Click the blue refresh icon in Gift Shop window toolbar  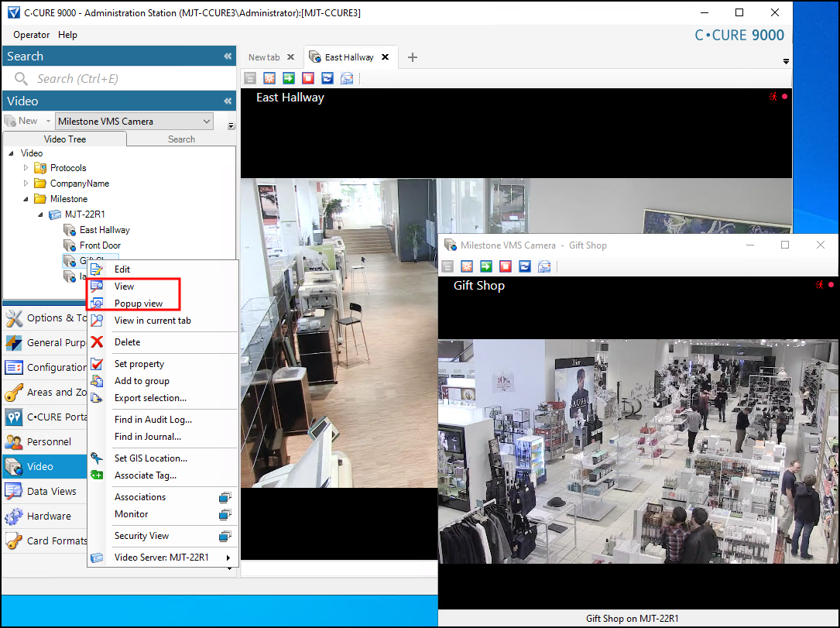[x=525, y=266]
